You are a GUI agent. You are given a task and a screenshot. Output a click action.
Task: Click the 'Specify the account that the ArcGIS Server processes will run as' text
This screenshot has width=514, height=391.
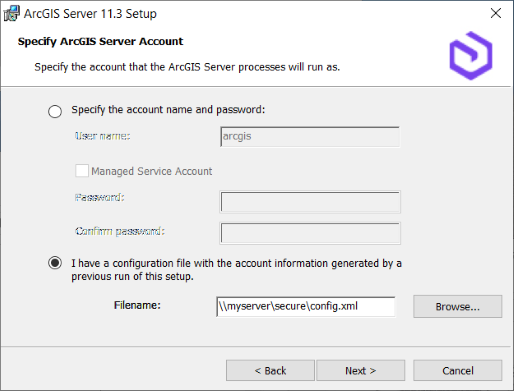(x=187, y=67)
